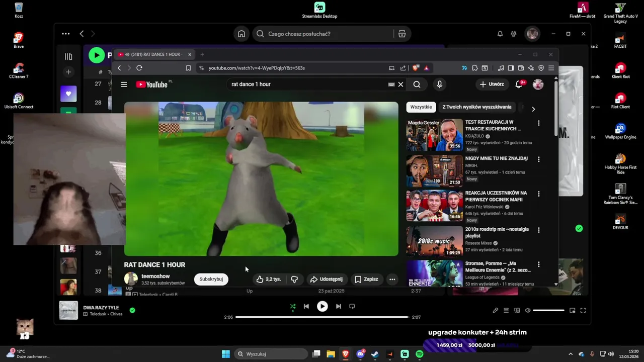Skip to previous track in Spotify
This screenshot has height=362, width=644.
pos(306,306)
